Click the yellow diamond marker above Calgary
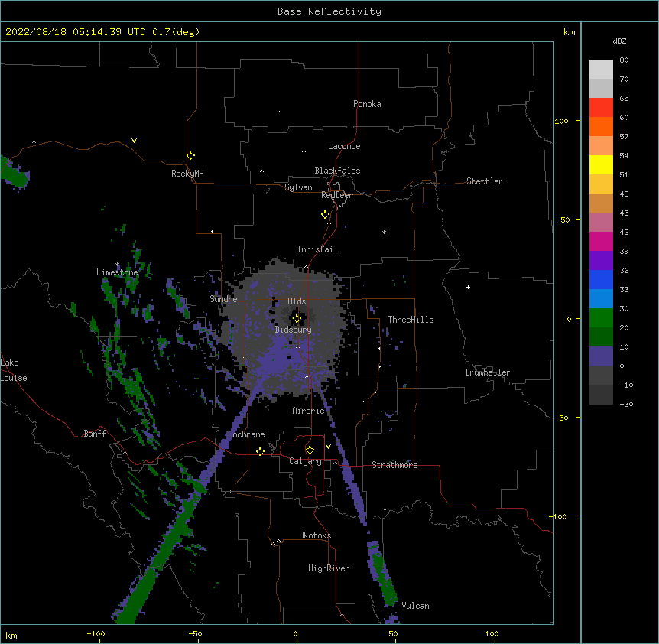This screenshot has height=644, width=659. tap(310, 450)
